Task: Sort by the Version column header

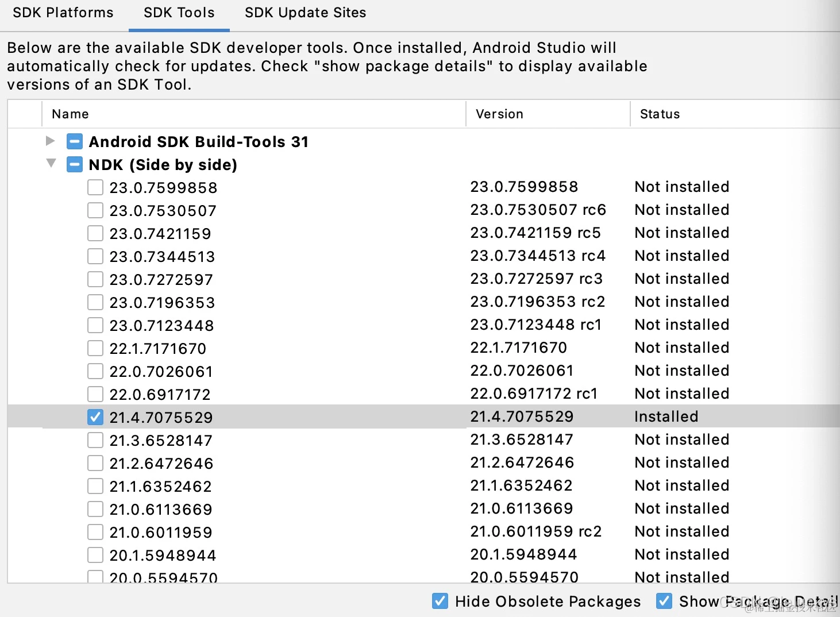Action: pos(548,114)
